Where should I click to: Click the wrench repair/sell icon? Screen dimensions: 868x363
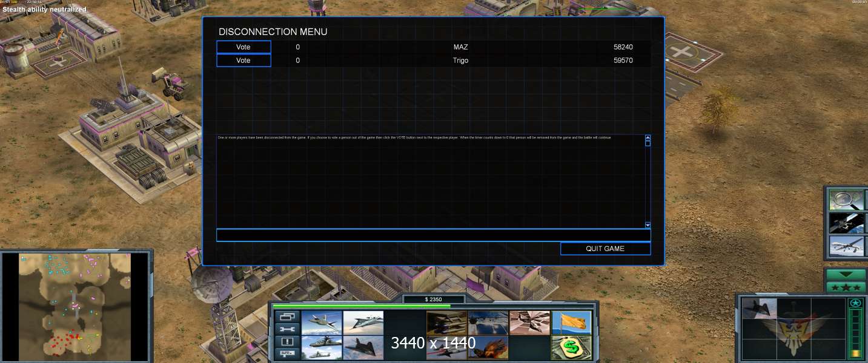(287, 329)
